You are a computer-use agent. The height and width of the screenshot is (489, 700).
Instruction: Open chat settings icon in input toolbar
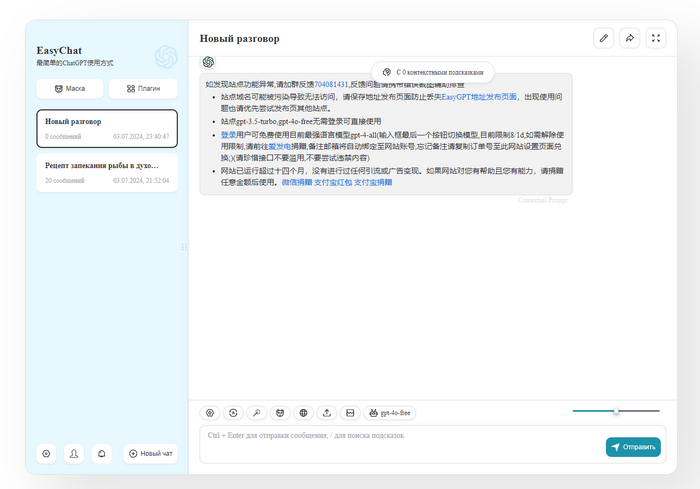click(x=210, y=412)
